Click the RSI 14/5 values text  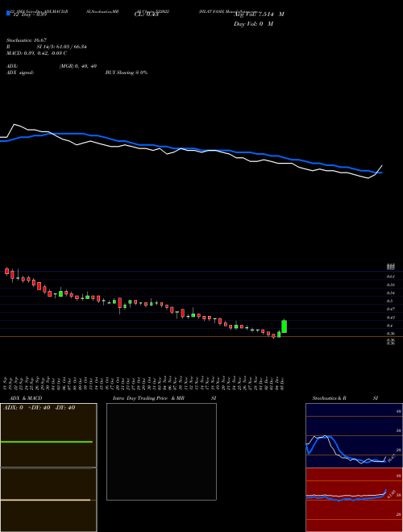pyautogui.click(x=61, y=47)
